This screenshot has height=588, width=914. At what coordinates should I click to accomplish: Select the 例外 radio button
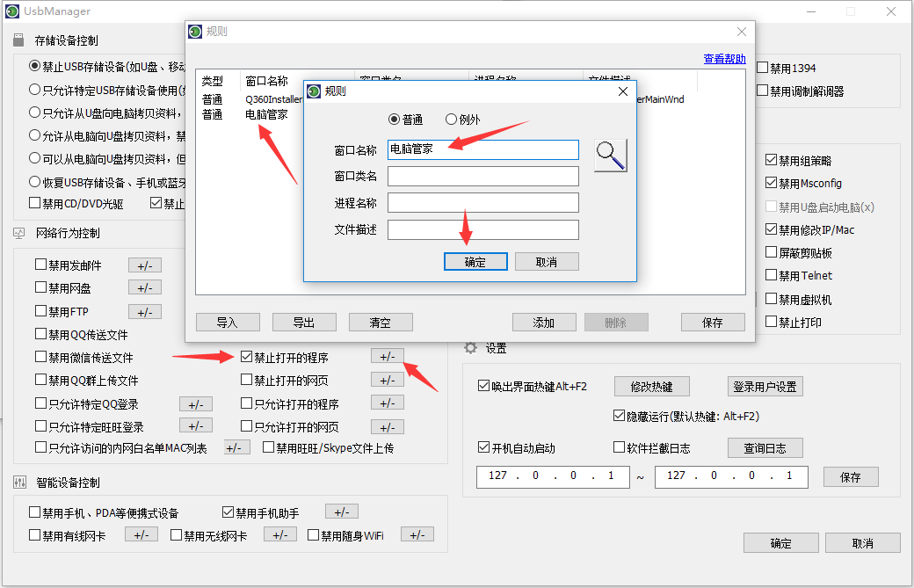[452, 120]
